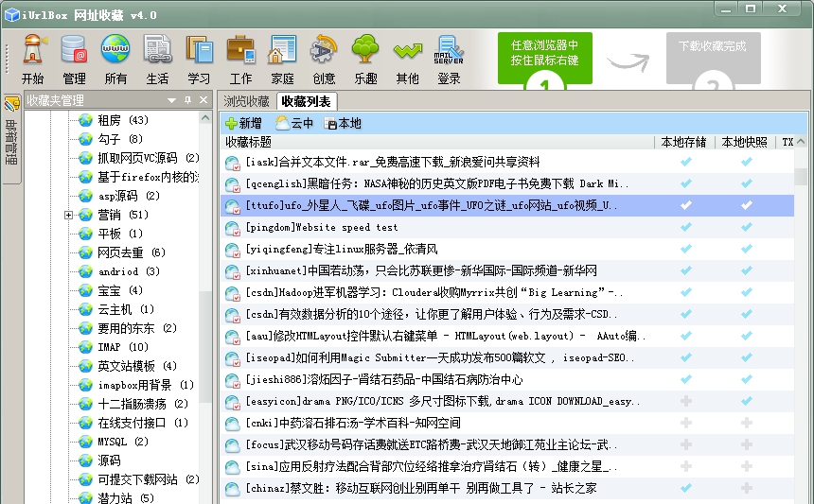Toggle 本地存储 check on [jieshi886] row
Screen dimensions: 814x504
[686, 379]
